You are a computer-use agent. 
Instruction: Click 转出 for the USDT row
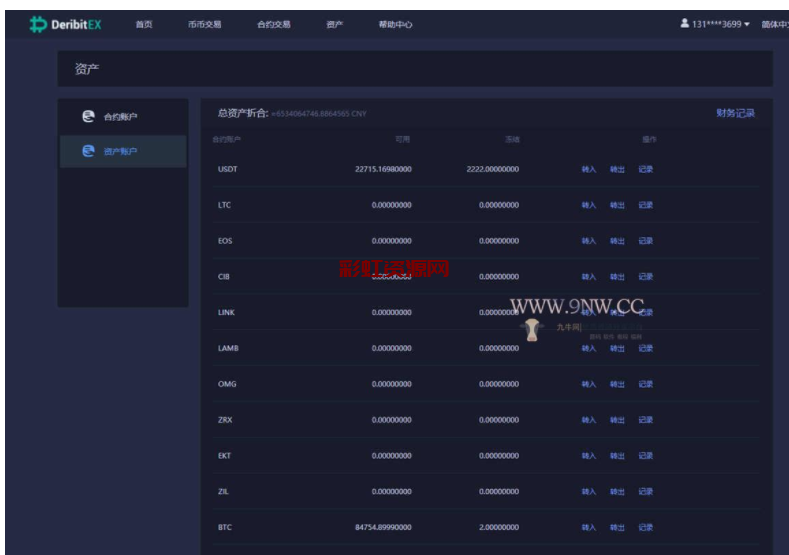pos(617,169)
